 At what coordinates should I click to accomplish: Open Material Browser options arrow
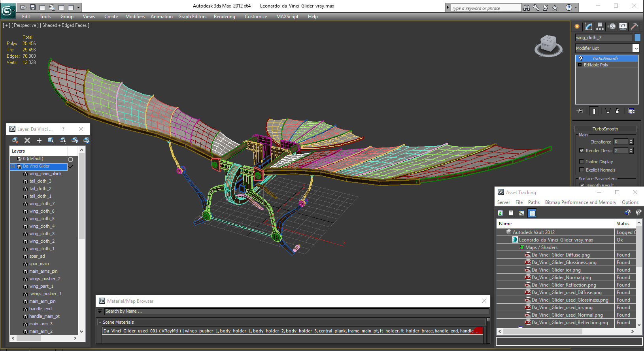click(x=100, y=311)
